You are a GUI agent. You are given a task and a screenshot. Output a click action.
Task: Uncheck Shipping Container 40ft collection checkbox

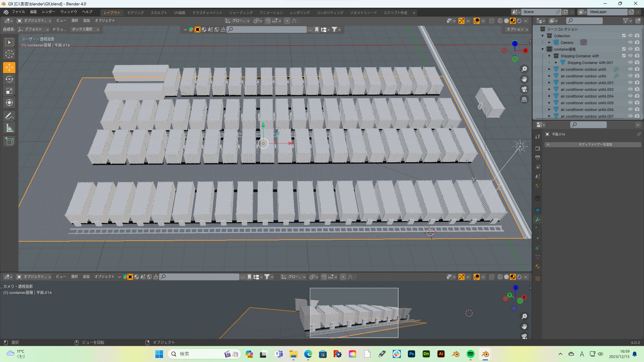pyautogui.click(x=624, y=56)
